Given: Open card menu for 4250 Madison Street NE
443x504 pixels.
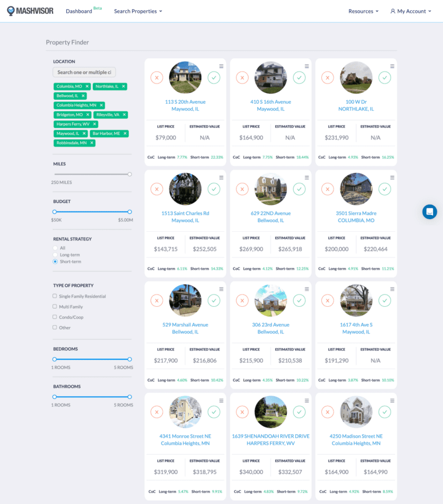Looking at the screenshot, I should (392, 401).
